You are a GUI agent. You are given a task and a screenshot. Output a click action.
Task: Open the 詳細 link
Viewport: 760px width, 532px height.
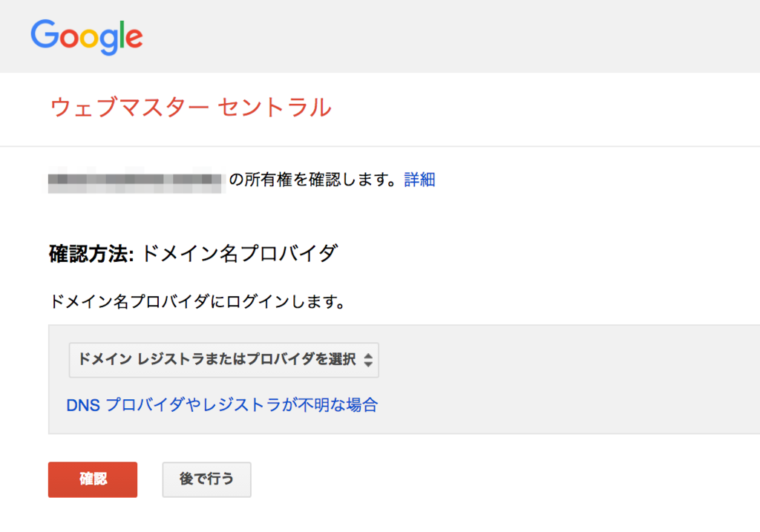(419, 180)
